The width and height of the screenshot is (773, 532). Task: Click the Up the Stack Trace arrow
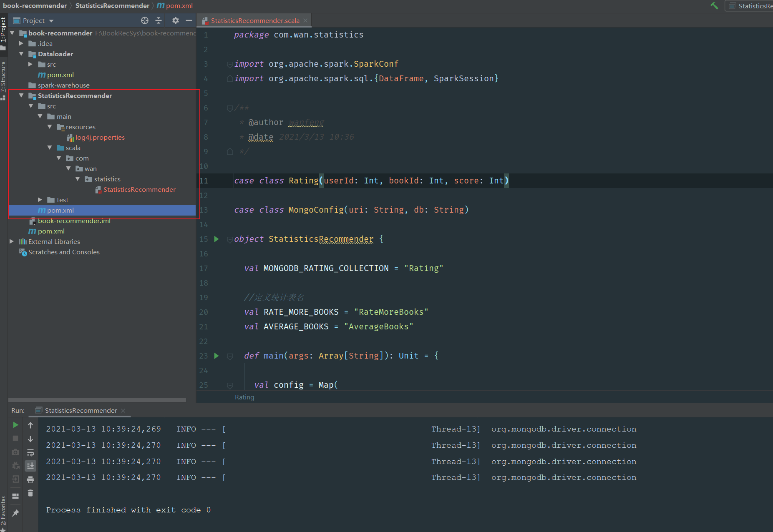[30, 425]
